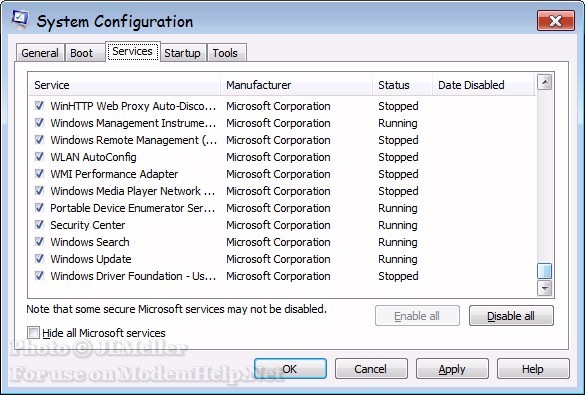Uncheck the WLAN AutoConfig service
Viewport: 585px width, 395px height.
pyautogui.click(x=39, y=157)
